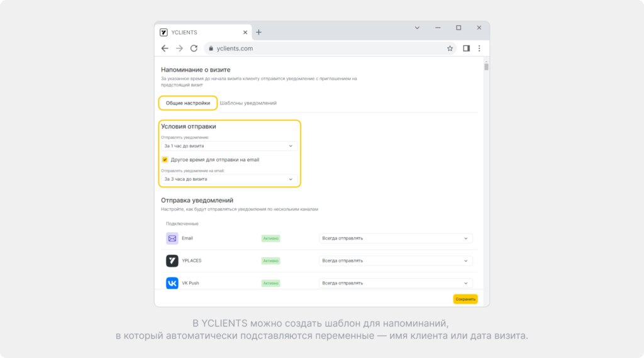The image size is (644, 358).
Task: Click the yellow "Сохранить" button
Action: 465,299
